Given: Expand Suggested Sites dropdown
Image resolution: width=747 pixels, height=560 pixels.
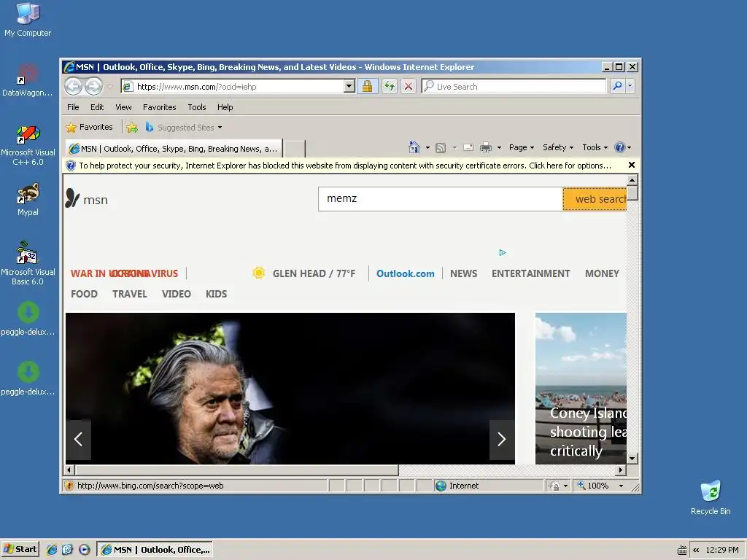Looking at the screenshot, I should pos(220,128).
